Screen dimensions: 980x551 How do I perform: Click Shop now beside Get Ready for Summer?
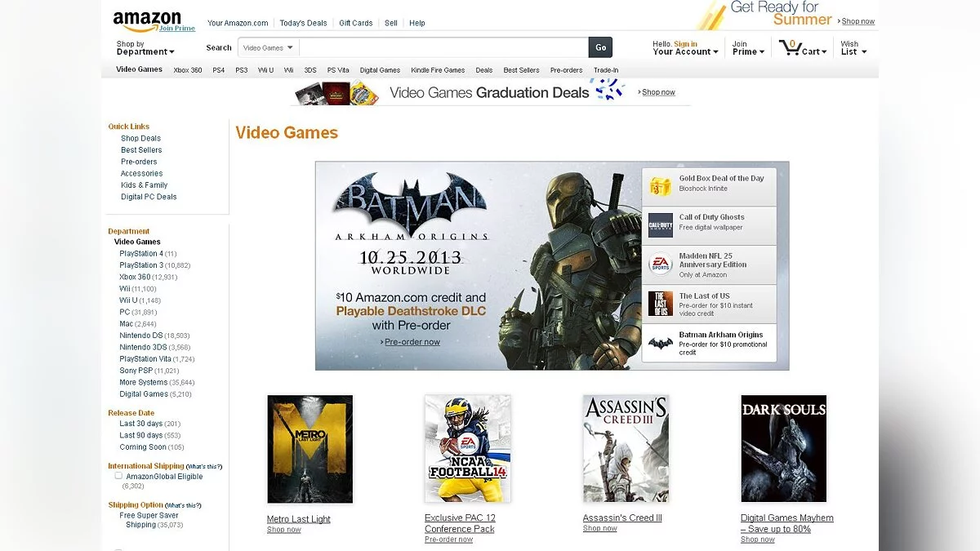point(858,21)
